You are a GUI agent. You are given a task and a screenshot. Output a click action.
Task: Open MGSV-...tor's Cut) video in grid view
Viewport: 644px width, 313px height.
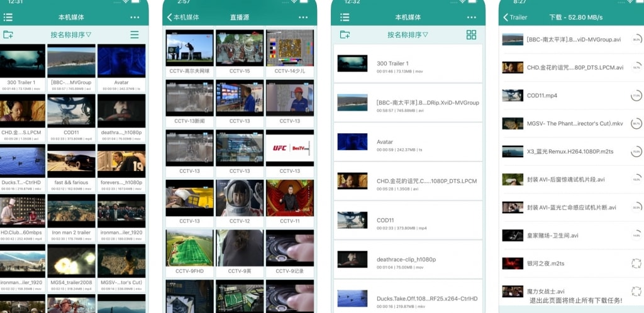click(121, 261)
